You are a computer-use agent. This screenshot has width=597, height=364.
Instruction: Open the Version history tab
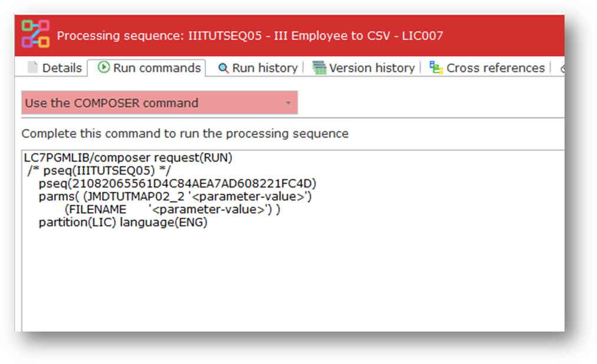coord(363,68)
